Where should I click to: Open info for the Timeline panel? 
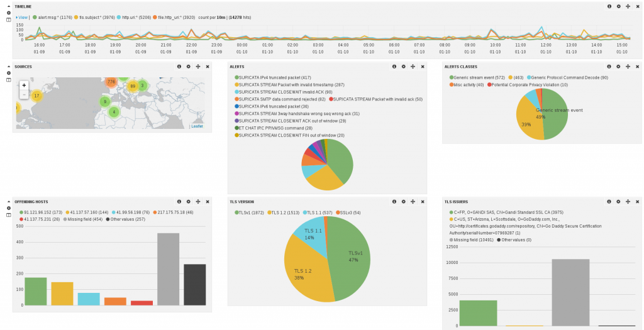(609, 6)
